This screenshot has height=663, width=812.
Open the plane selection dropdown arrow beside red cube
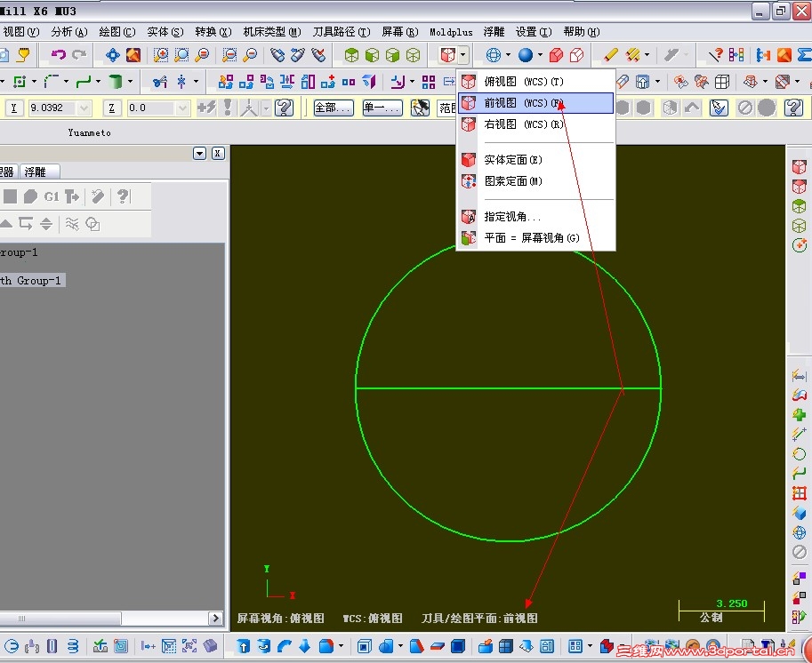tap(463, 54)
